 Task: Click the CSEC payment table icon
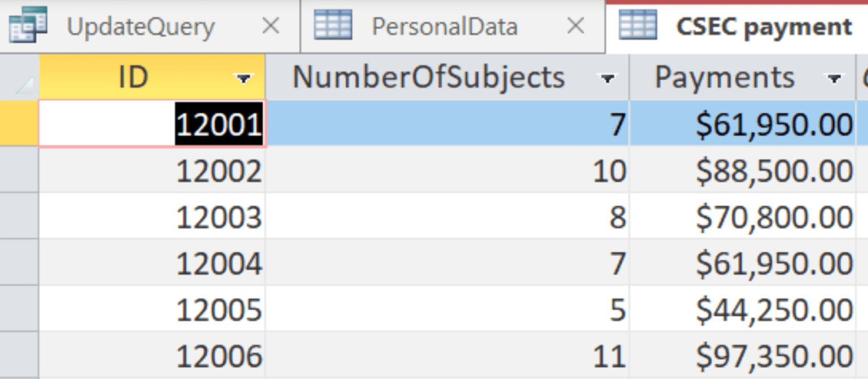tap(637, 26)
